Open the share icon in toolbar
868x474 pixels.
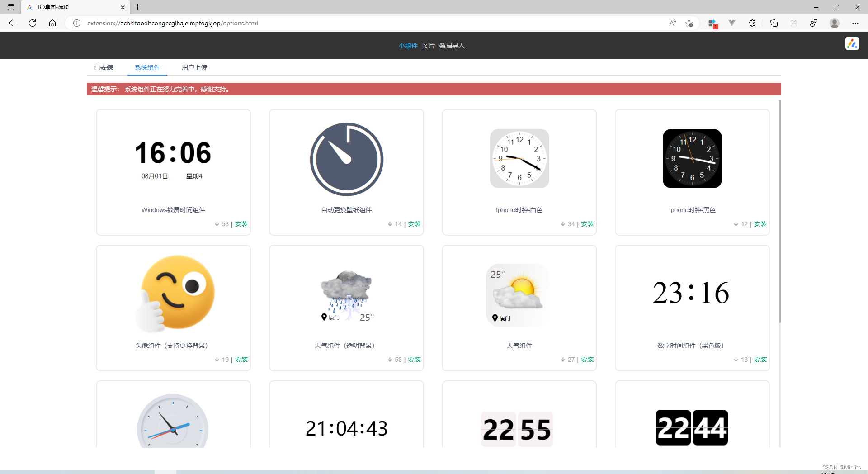(794, 23)
